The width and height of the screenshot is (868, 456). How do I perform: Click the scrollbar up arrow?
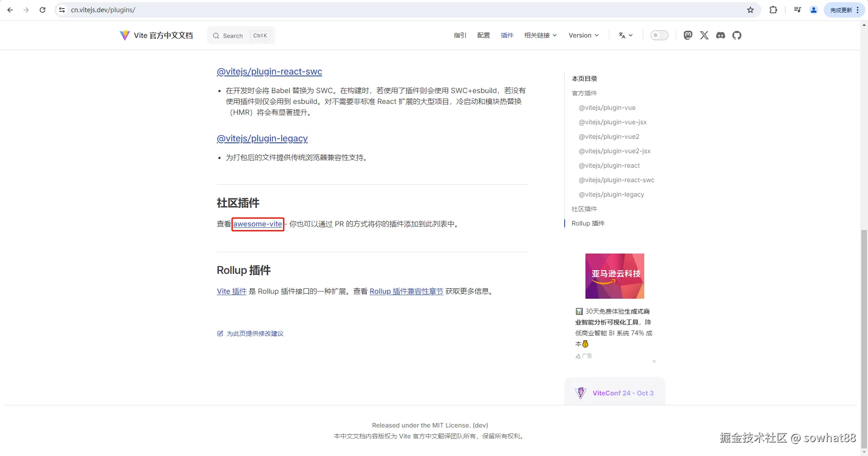(864, 25)
